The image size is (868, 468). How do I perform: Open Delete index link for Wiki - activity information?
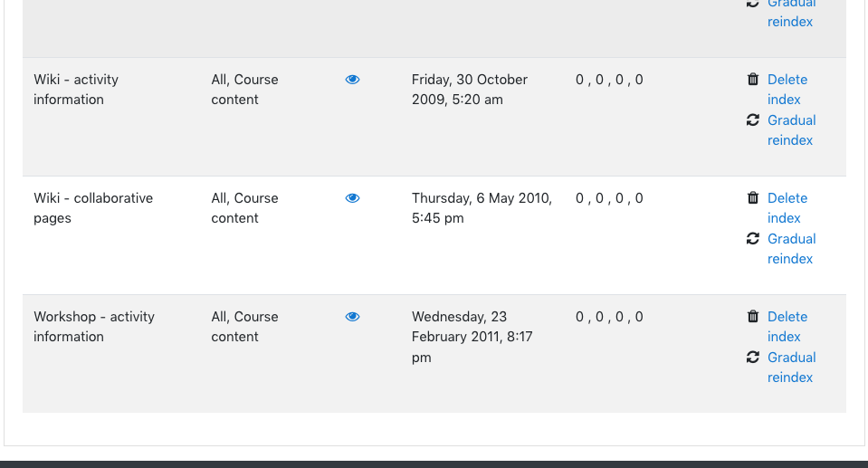(787, 90)
